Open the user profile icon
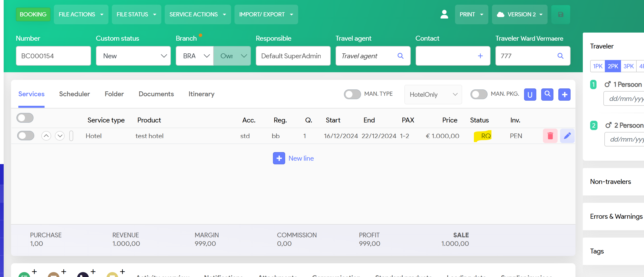The width and height of the screenshot is (644, 277). click(x=444, y=14)
